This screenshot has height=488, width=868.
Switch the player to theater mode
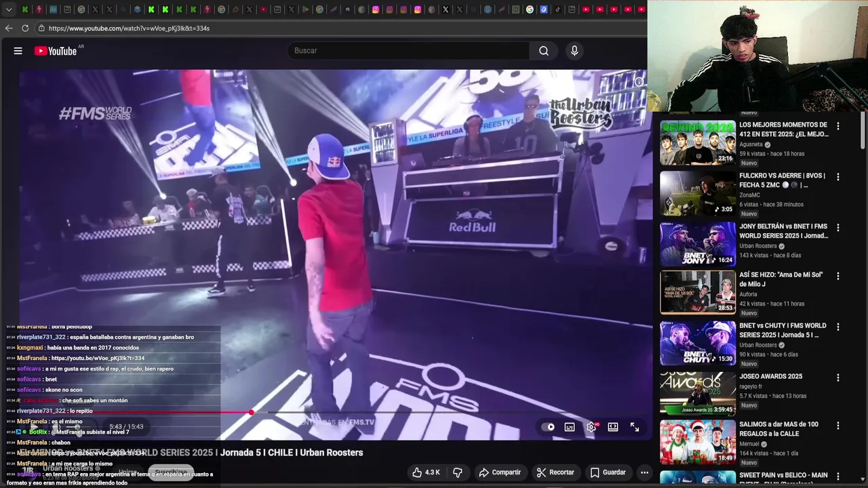613,427
